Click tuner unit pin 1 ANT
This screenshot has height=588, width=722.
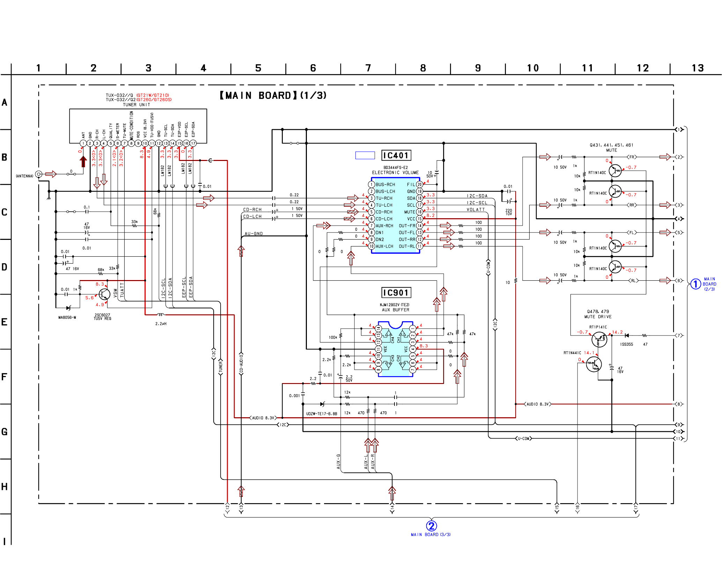pos(83,143)
